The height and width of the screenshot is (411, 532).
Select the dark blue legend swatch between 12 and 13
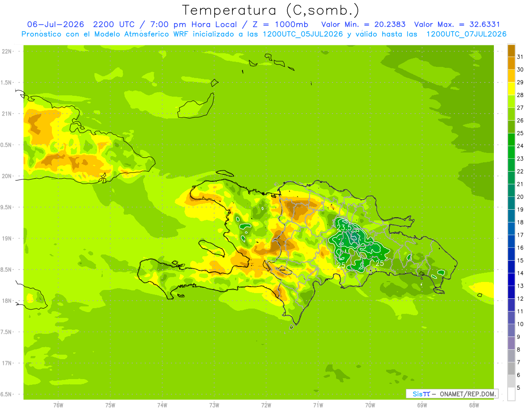(x=511, y=292)
